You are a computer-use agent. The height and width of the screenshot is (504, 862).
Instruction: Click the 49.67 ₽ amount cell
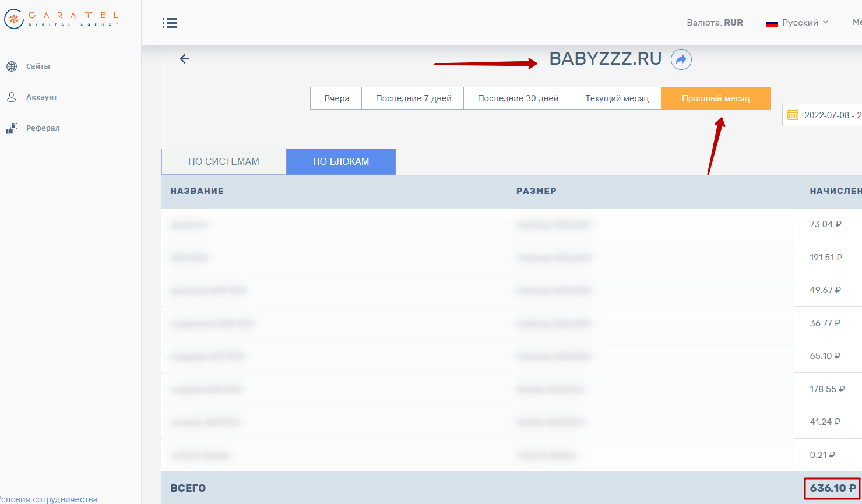click(825, 290)
